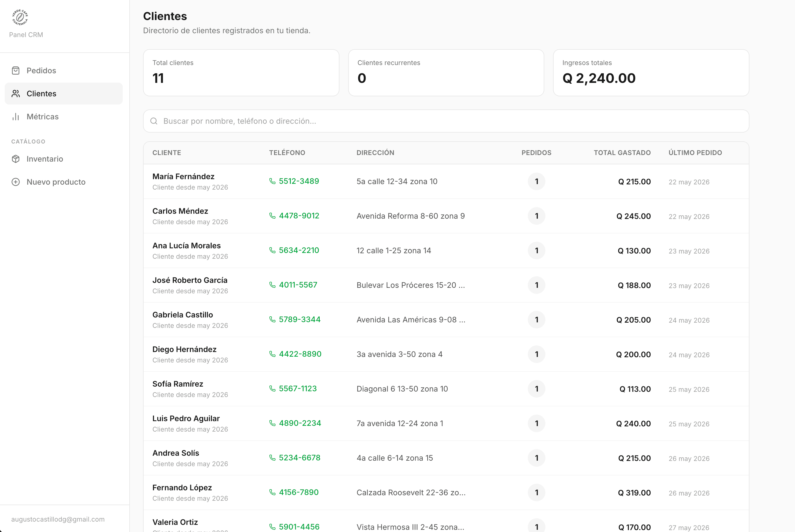The height and width of the screenshot is (532, 795).
Task: Click the Clientes people icon
Action: coord(16,94)
